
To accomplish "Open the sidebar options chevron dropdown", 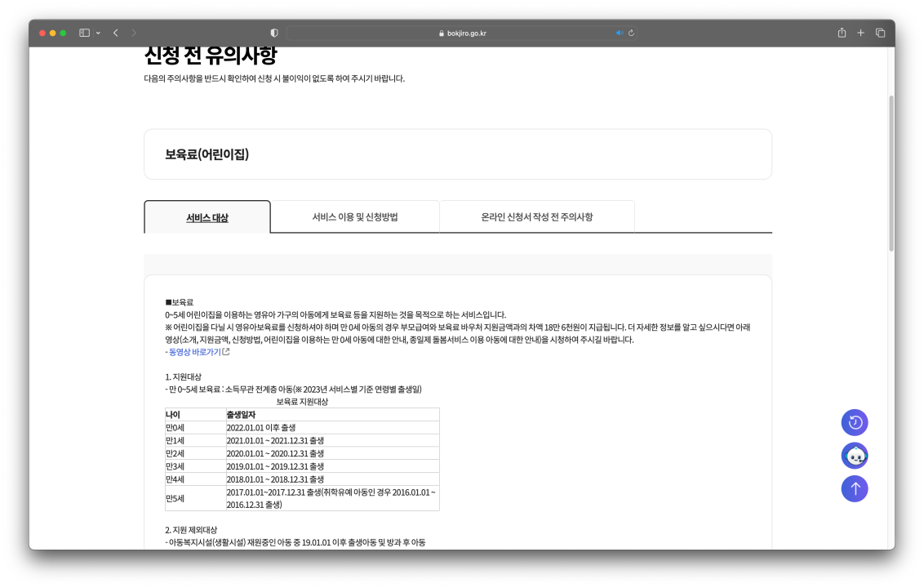I will pos(100,33).
